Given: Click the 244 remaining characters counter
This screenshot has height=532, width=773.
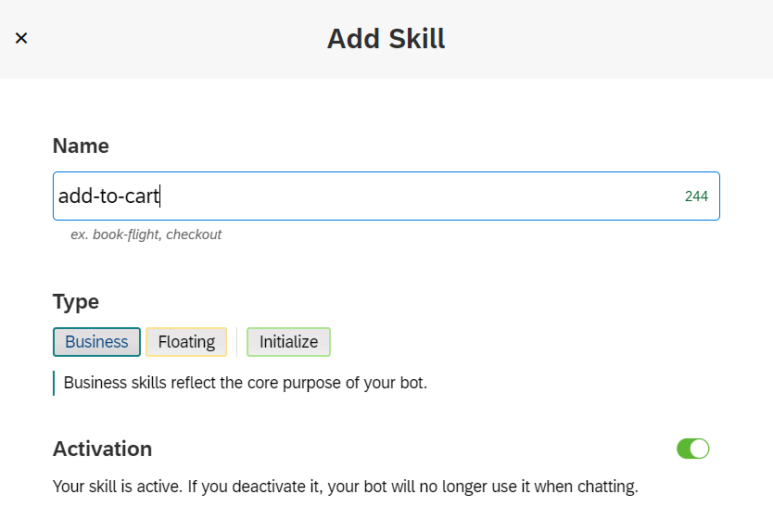Looking at the screenshot, I should pos(696,196).
